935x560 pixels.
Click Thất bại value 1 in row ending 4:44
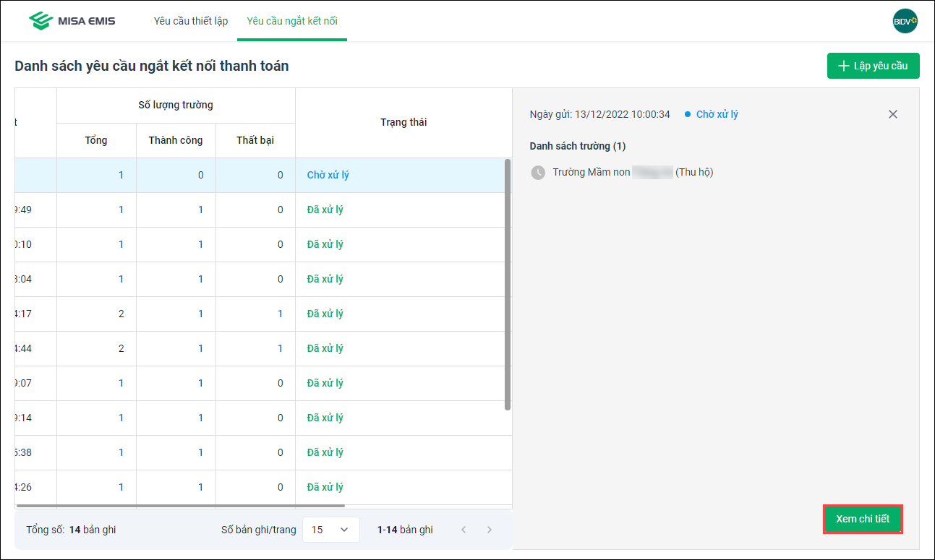280,349
